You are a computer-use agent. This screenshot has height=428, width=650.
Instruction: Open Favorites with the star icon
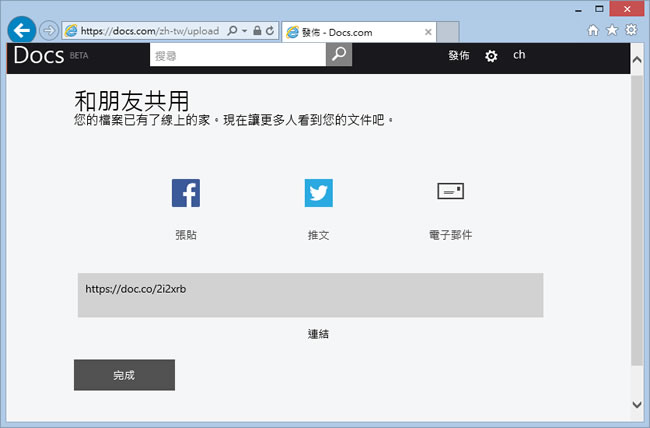[x=612, y=30]
